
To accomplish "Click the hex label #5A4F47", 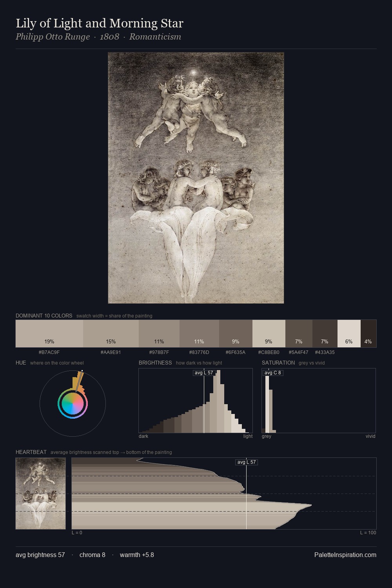I will click(x=299, y=352).
